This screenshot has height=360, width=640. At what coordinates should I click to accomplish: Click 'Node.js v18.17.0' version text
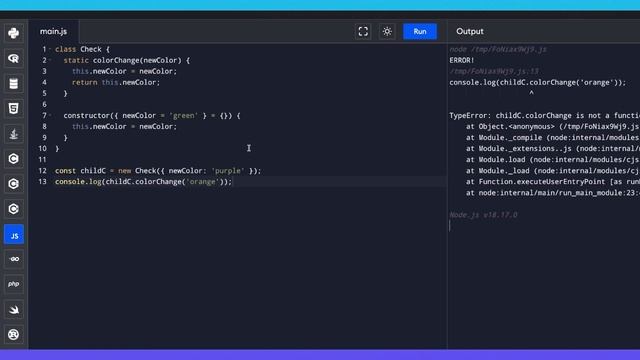coord(483,215)
